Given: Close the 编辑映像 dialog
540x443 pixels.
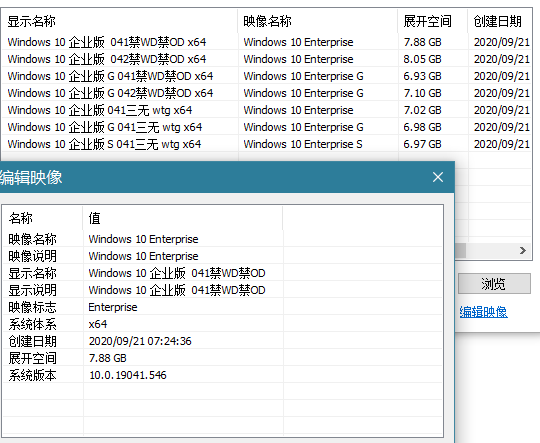Looking at the screenshot, I should point(438,177).
